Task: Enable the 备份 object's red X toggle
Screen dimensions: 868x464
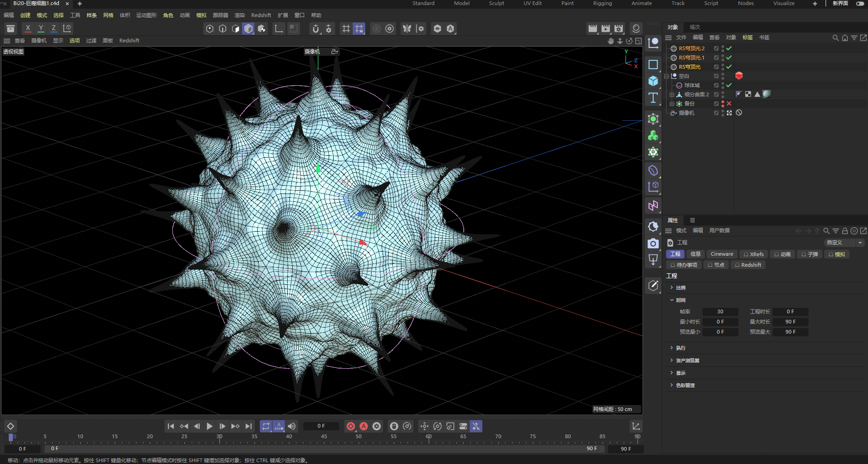Action: tap(729, 104)
